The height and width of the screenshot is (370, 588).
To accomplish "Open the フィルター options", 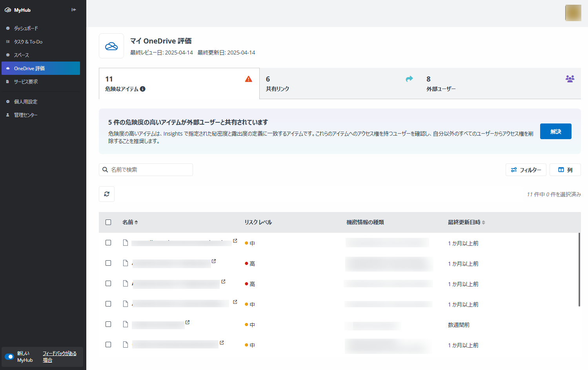I will click(526, 170).
